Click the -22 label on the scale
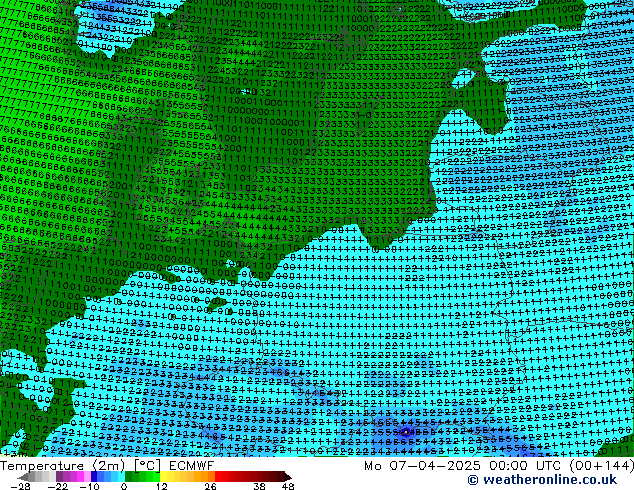The height and width of the screenshot is (490, 634). coord(57,486)
